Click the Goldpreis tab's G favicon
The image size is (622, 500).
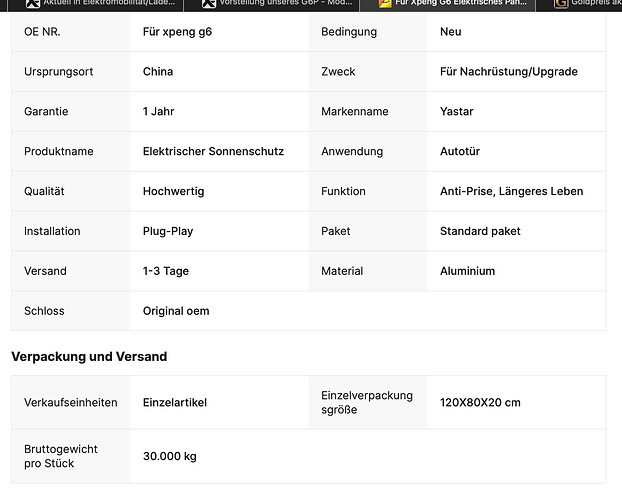pos(561,3)
